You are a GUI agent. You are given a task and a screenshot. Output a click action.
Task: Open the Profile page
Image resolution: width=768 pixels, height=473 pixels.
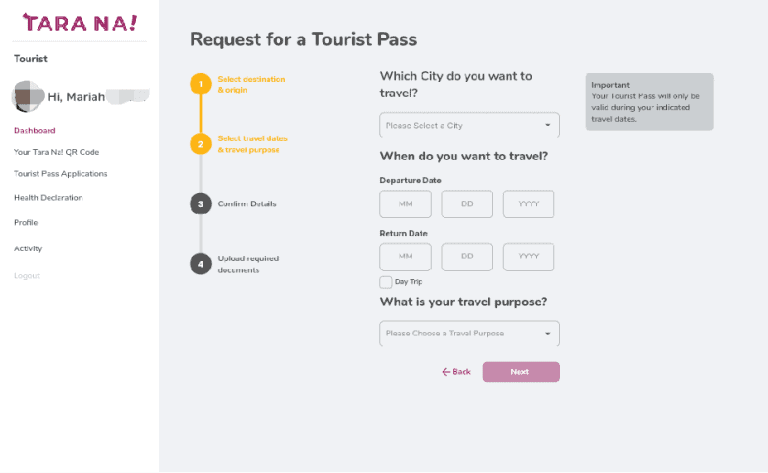26,222
